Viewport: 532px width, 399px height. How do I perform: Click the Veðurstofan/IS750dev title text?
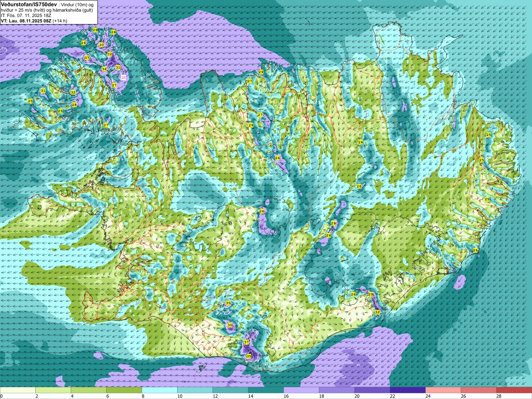[x=29, y=4]
